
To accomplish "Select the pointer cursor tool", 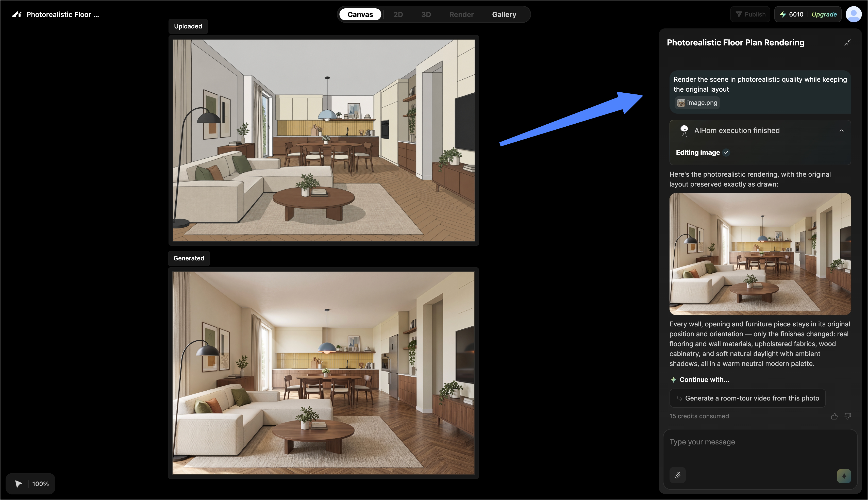I will click(19, 484).
